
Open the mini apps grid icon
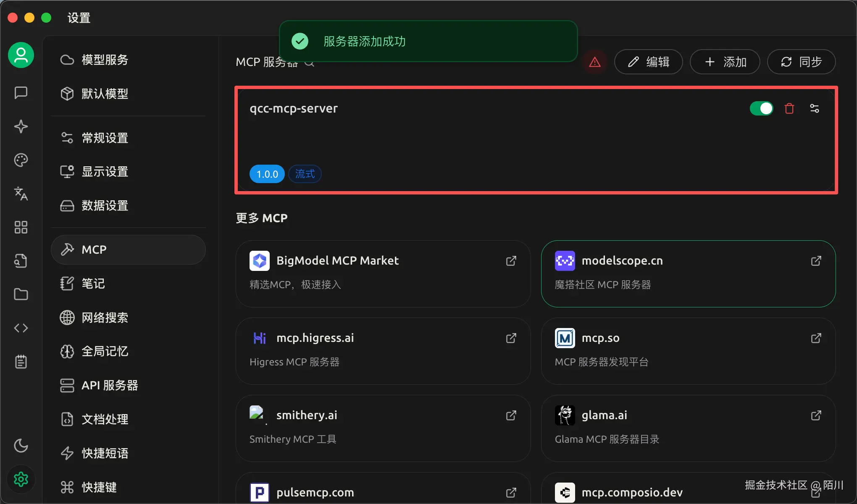point(21,227)
